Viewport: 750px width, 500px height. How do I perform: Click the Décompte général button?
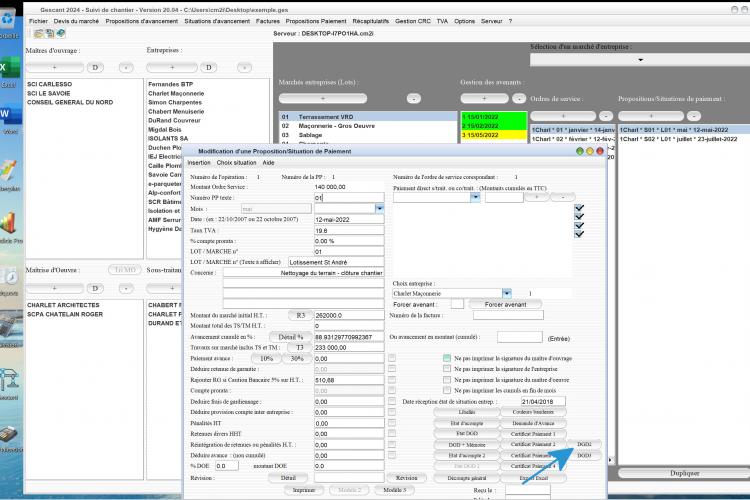click(x=467, y=478)
